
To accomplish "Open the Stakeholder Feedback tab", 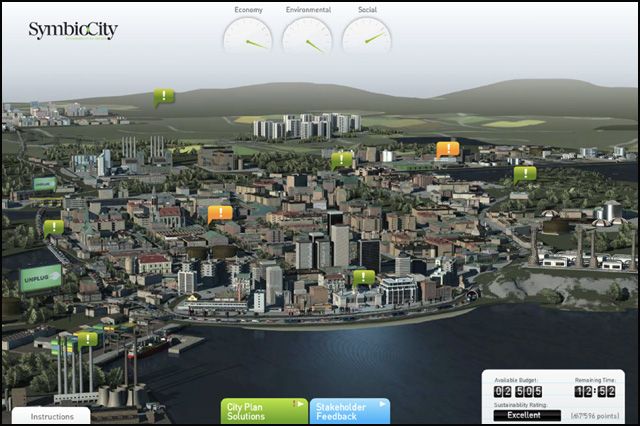I will 350,411.
